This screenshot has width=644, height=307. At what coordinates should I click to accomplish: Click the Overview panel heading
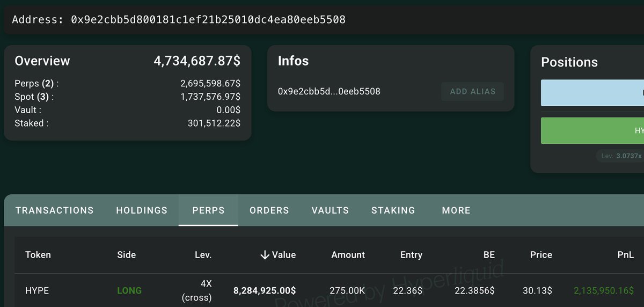point(42,61)
